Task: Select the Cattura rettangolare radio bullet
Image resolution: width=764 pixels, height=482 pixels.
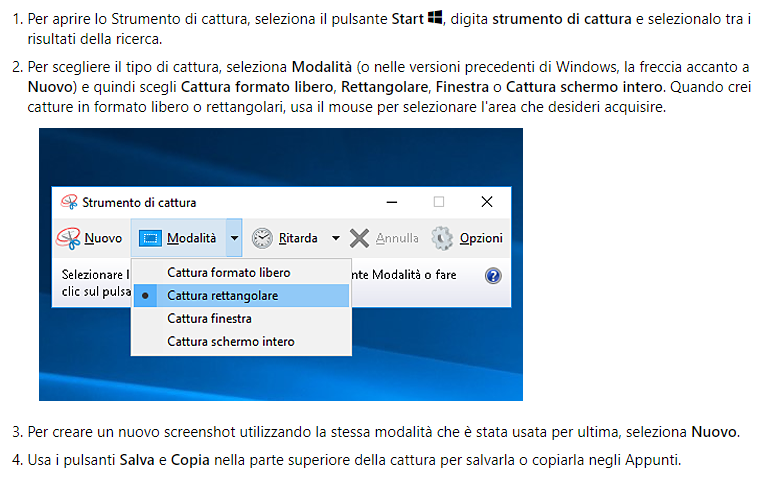Action: coord(145,296)
